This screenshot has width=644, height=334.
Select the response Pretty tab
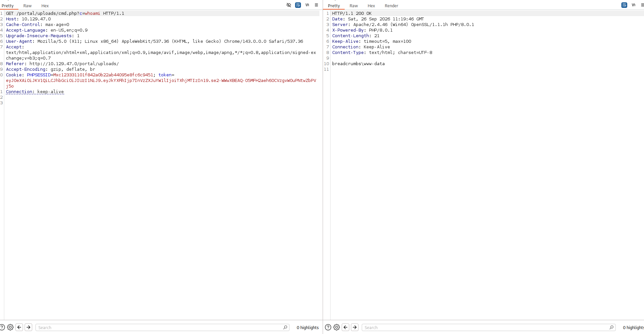click(x=334, y=6)
